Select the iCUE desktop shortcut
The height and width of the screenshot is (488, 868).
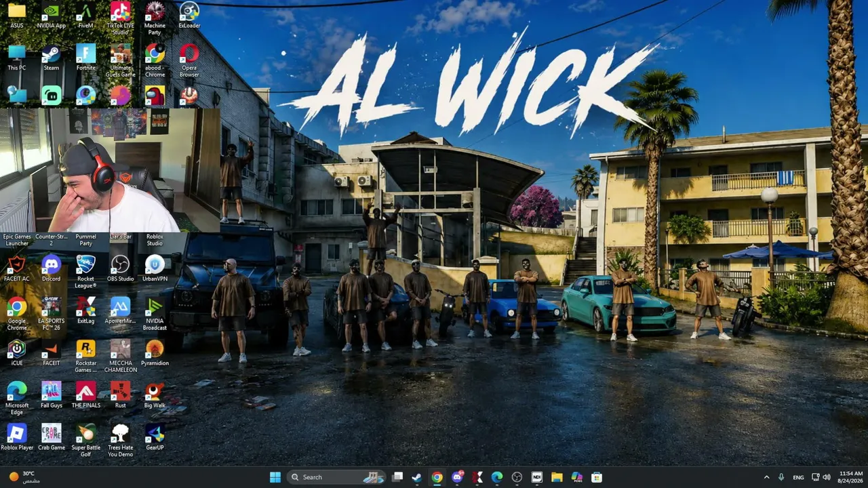[x=17, y=353]
